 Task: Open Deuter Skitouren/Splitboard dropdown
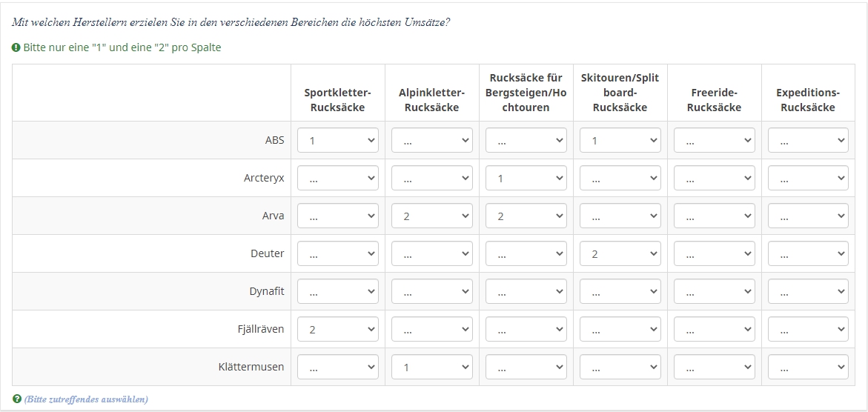[x=620, y=253]
